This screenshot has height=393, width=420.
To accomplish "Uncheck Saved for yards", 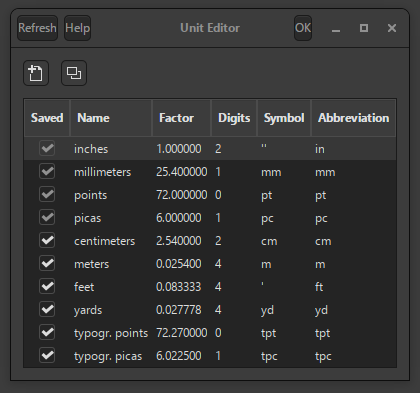I will tap(47, 309).
